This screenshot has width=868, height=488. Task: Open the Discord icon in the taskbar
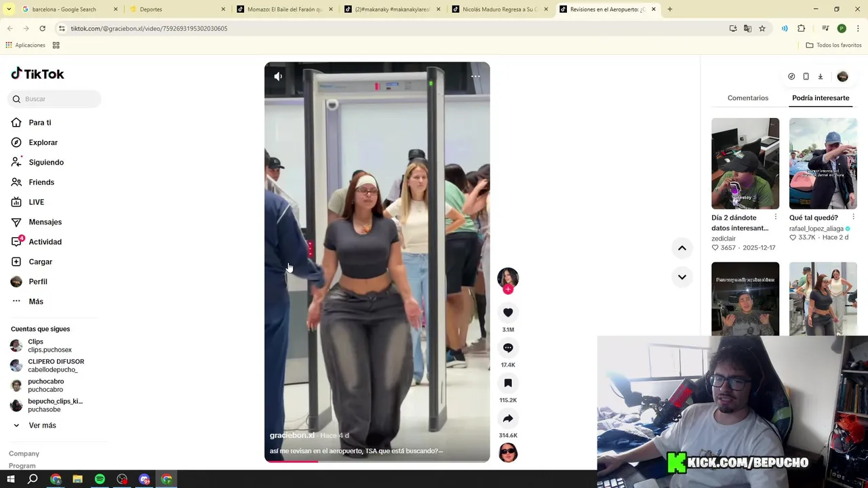pos(144,479)
